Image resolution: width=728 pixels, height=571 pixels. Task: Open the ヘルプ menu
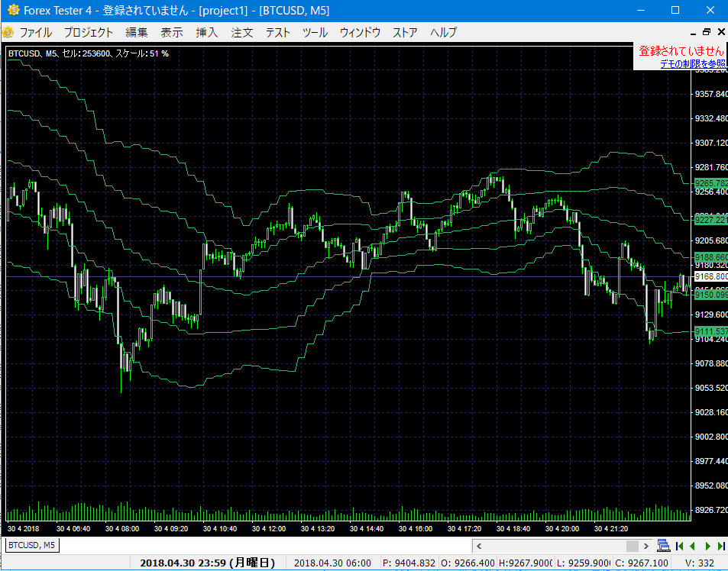[x=443, y=33]
